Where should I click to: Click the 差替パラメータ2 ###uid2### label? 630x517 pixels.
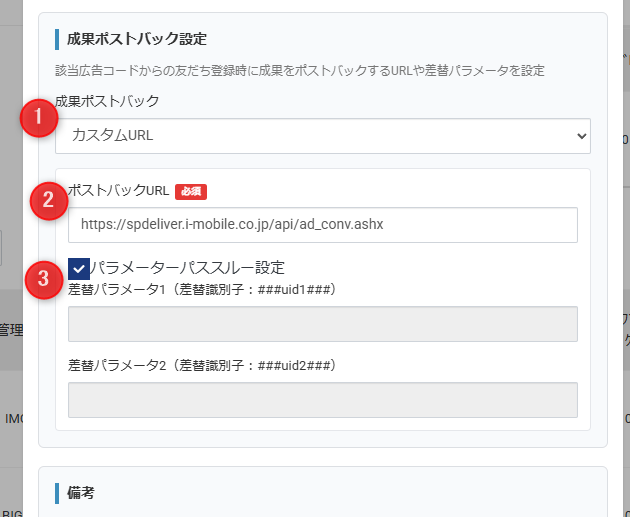[x=202, y=365]
